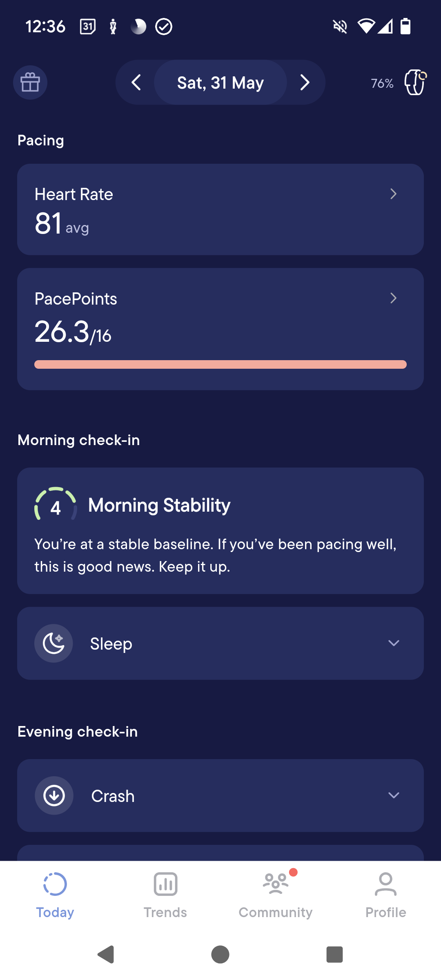Tap the armband device battery icon

coord(415,82)
